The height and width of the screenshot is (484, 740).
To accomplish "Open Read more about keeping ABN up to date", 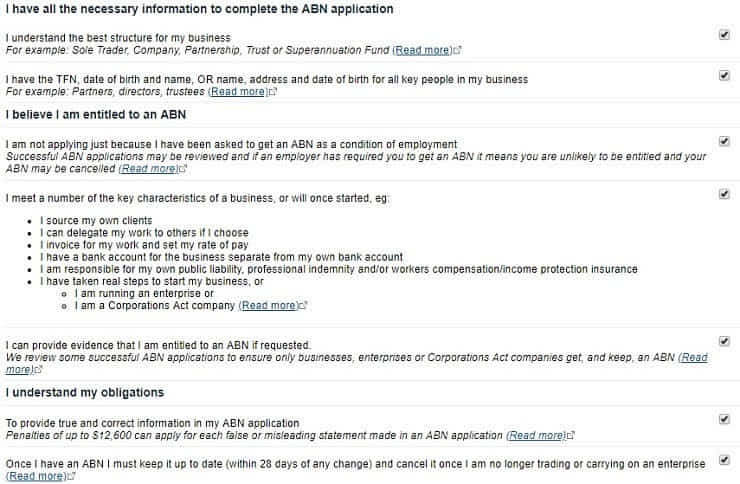I will coord(35,477).
